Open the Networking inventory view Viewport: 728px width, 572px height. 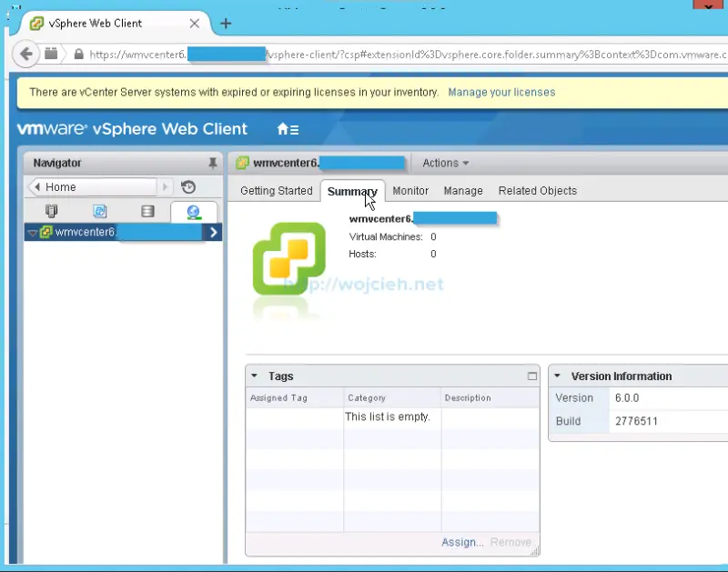click(194, 211)
